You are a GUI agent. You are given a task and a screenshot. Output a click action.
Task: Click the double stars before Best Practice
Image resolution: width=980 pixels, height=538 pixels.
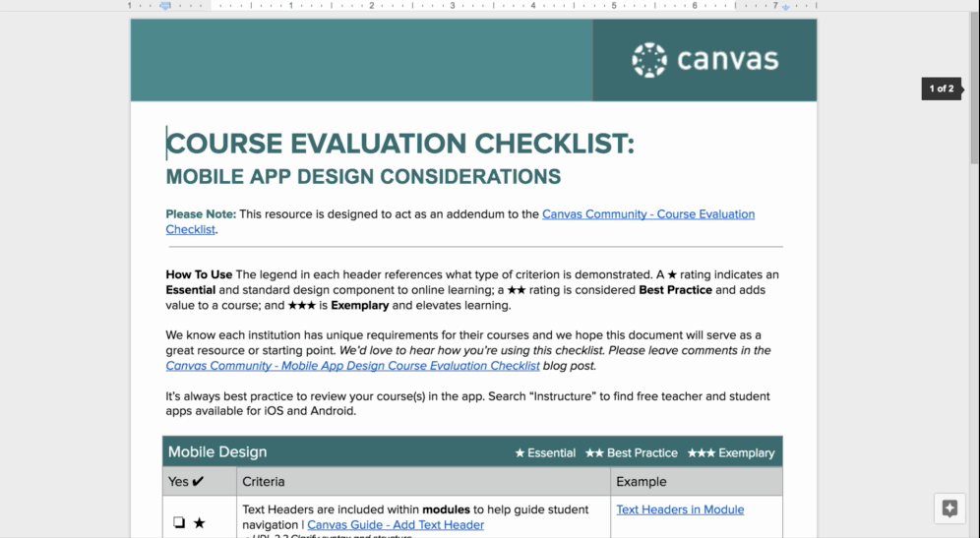594,453
